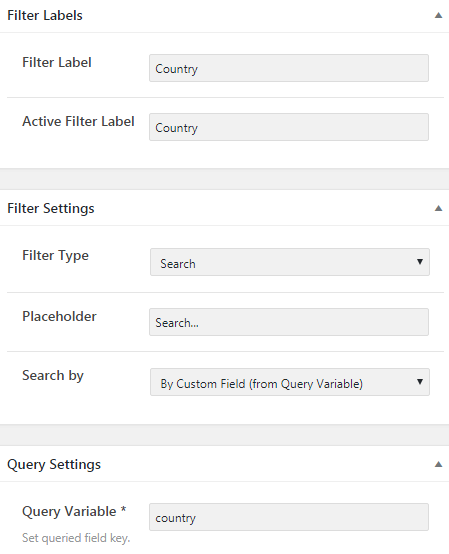Click the Filter Type dropdown arrow
The image size is (449, 554).
coord(420,262)
